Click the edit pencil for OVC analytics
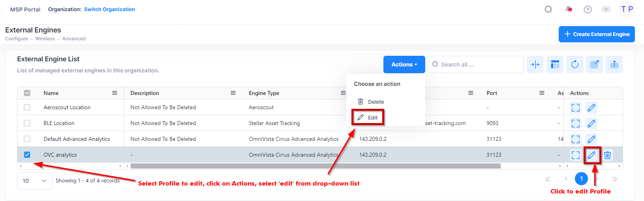This screenshot has height=201, width=644. click(x=591, y=155)
